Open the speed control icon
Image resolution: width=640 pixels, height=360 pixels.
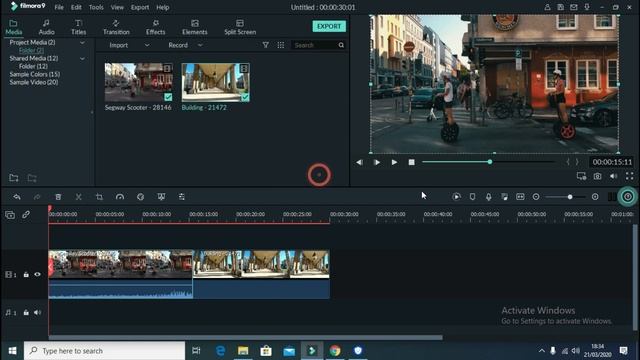pyautogui.click(x=120, y=197)
